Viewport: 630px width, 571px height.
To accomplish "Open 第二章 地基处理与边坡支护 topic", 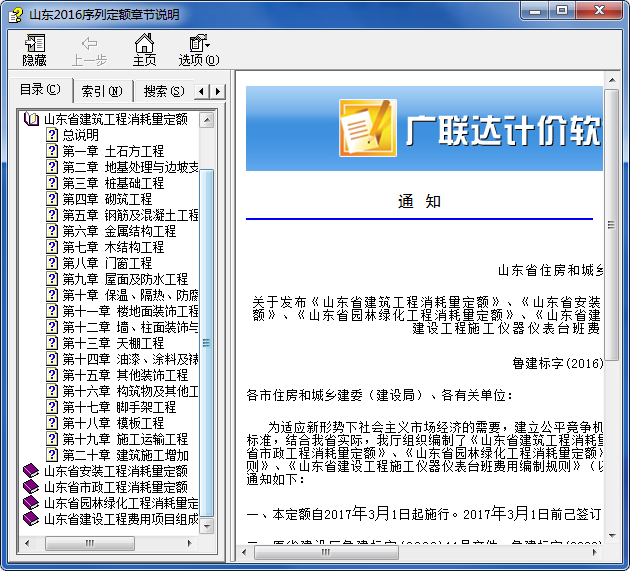I will (130, 167).
